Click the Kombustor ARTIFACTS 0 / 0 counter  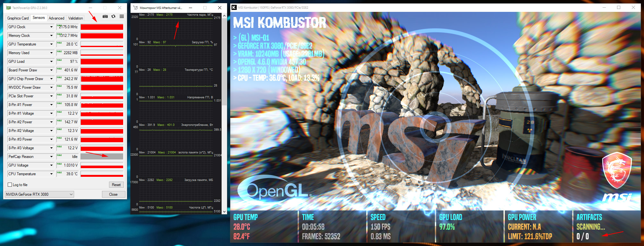583,236
